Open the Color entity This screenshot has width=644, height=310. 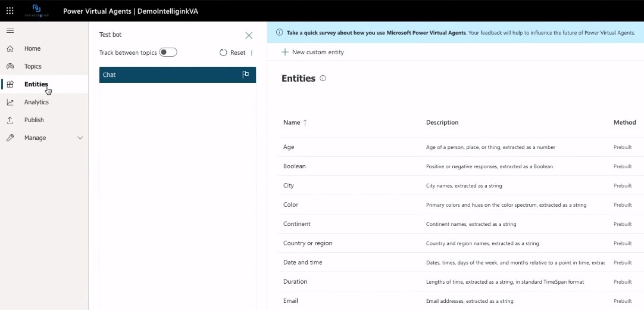pyautogui.click(x=291, y=204)
